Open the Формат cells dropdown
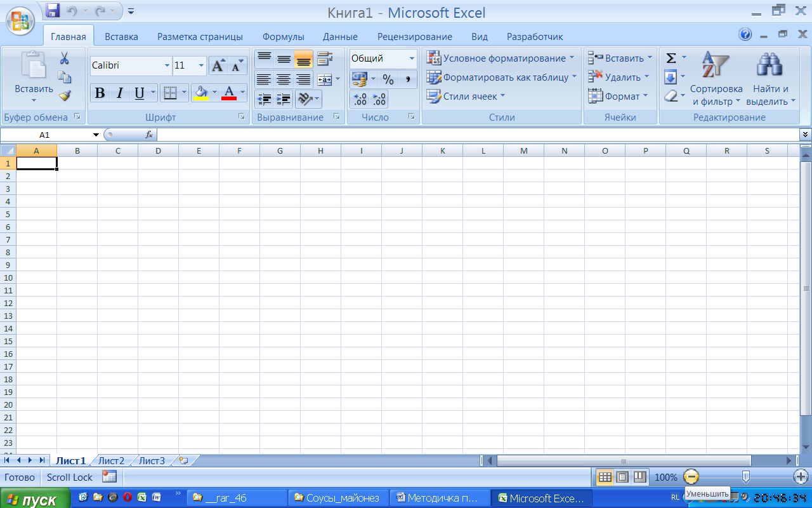The height and width of the screenshot is (508, 812). pyautogui.click(x=618, y=97)
